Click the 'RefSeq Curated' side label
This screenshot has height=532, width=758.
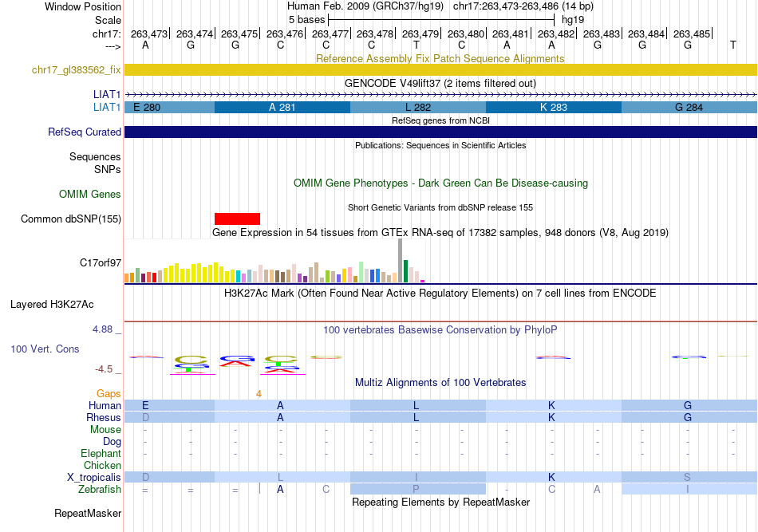click(x=84, y=132)
